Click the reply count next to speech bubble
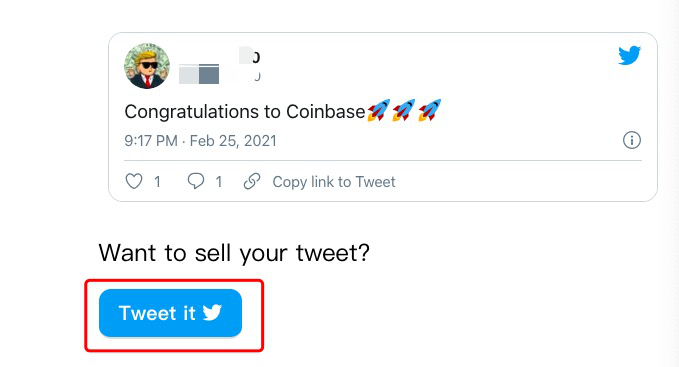This screenshot has height=367, width=679. point(219,182)
